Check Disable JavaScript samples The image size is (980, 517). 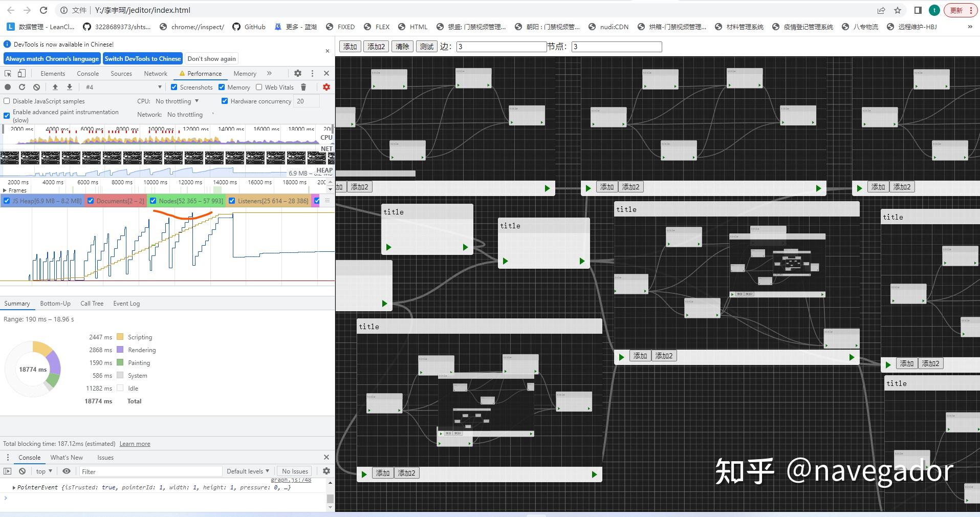tap(7, 101)
